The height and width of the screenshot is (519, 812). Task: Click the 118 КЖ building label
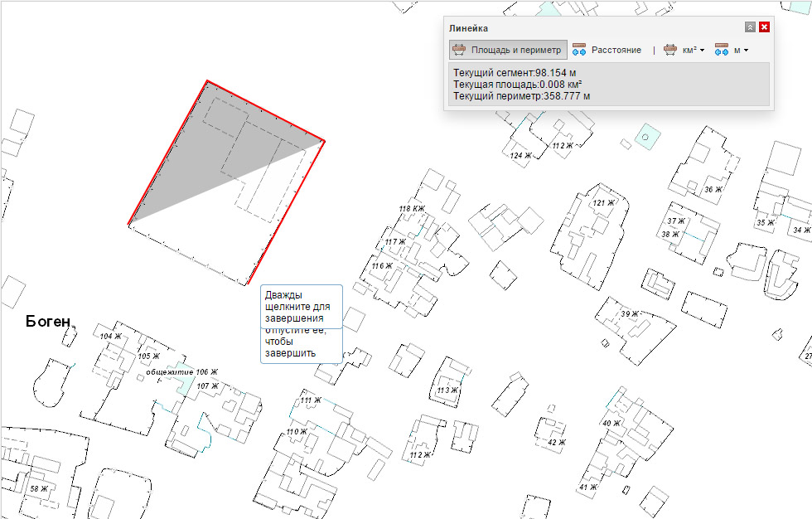tap(411, 208)
